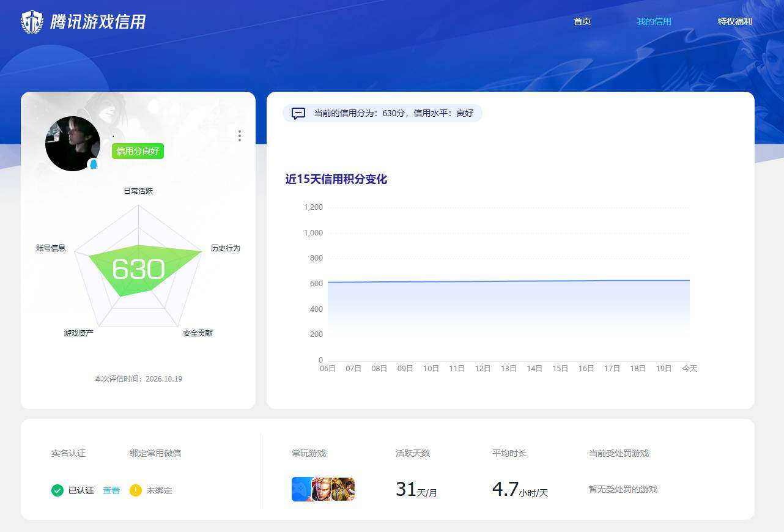Image resolution: width=784 pixels, height=532 pixels.
Task: Click the 查看 link next to 已认证
Action: [111, 490]
